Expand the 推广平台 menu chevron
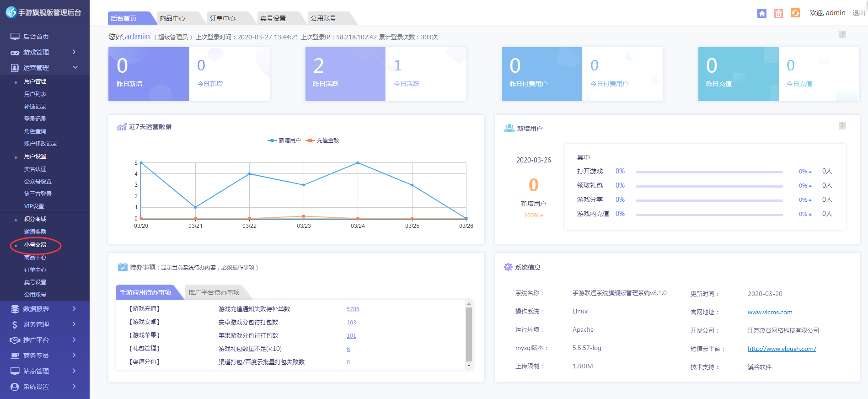Screen dimensions: 868x399 point(74,340)
